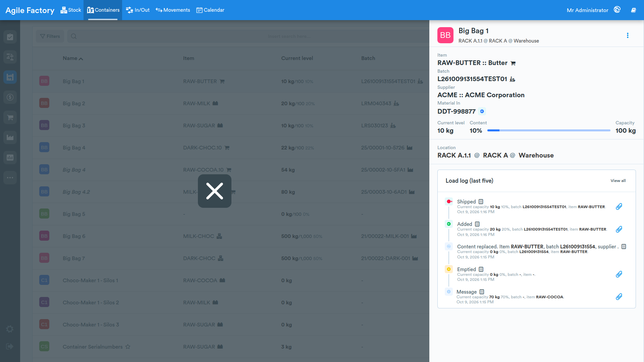Open the factory production sidebar icon
This screenshot has width=644, height=362.
10,137
